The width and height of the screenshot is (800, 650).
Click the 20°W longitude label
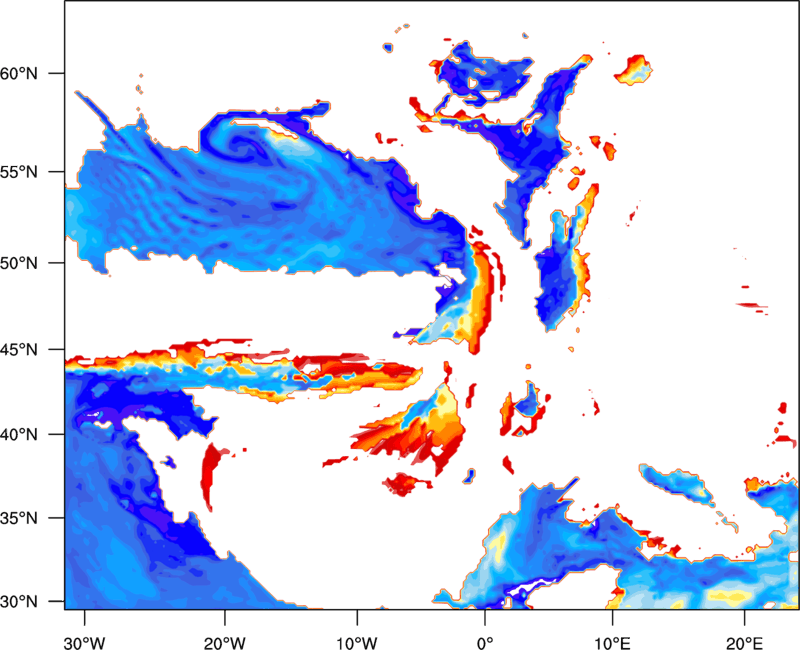point(225,643)
